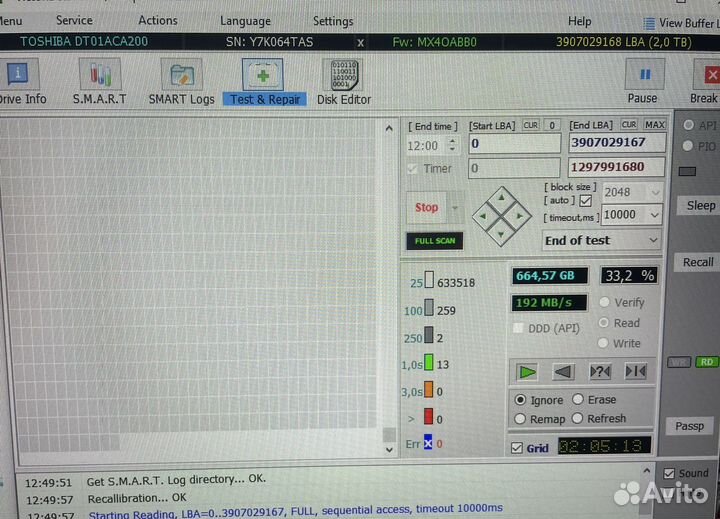This screenshot has width=720, height=519.
Task: Click the diamond navigation arrows pad
Action: click(501, 212)
